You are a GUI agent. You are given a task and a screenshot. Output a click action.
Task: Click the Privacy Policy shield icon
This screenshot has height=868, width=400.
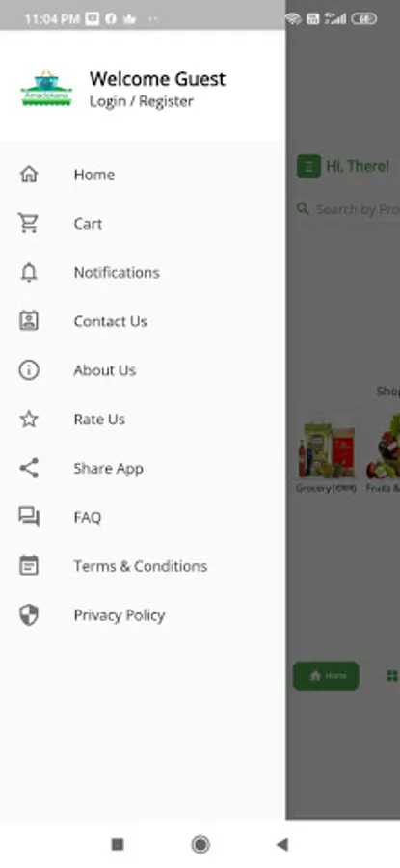pos(29,615)
